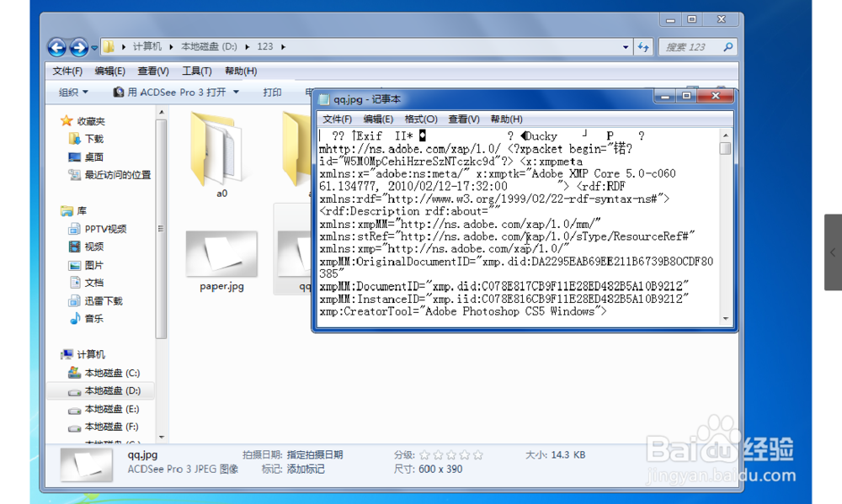Open Explorer's 帮助(H) menu
The image size is (842, 504).
tap(241, 71)
